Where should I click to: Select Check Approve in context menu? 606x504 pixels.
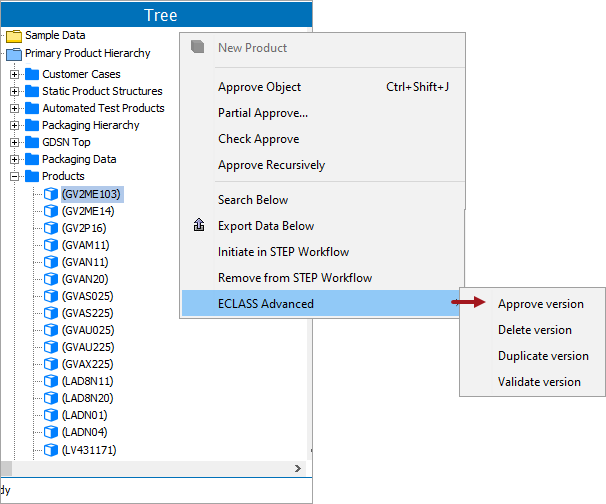click(322, 139)
